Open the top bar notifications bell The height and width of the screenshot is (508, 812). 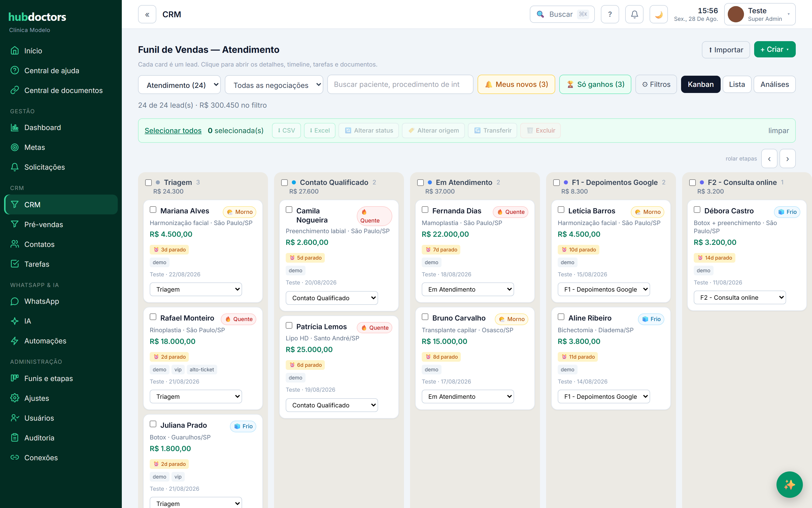(634, 14)
